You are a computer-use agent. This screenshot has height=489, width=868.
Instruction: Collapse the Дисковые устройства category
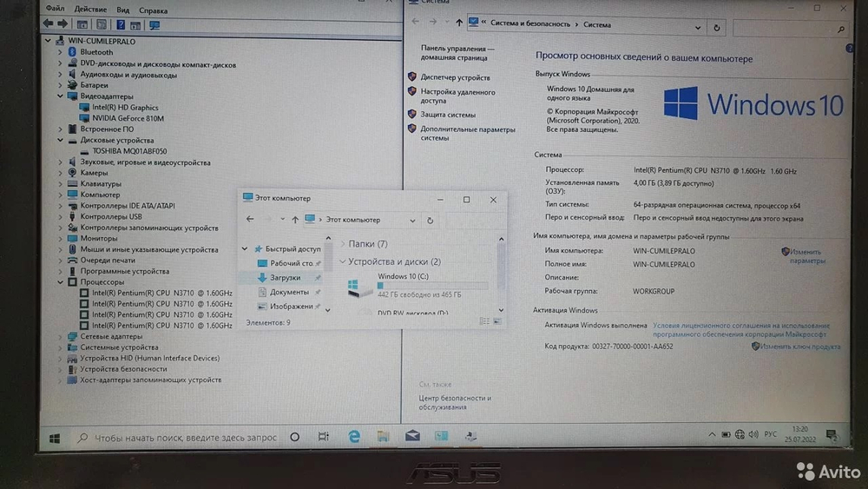point(60,140)
